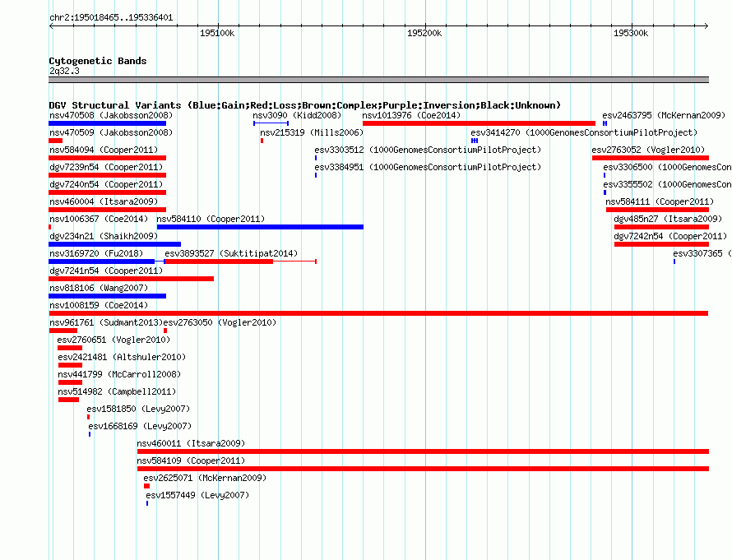Viewport: 732px width, 560px height.
Task: Click esv3414270 1000GenomesConsortiumPilotProject label
Action: [x=584, y=132]
